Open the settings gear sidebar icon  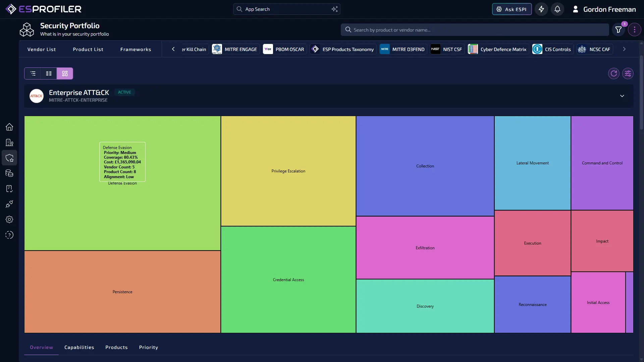9,219
